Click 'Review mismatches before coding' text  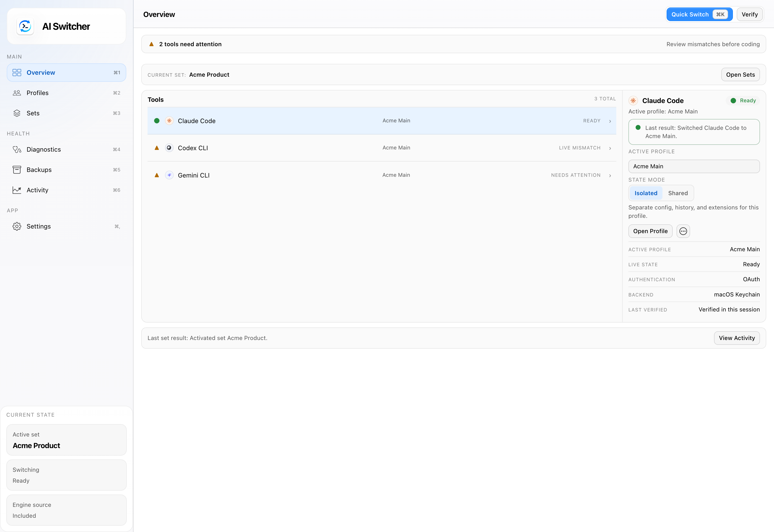coord(713,44)
